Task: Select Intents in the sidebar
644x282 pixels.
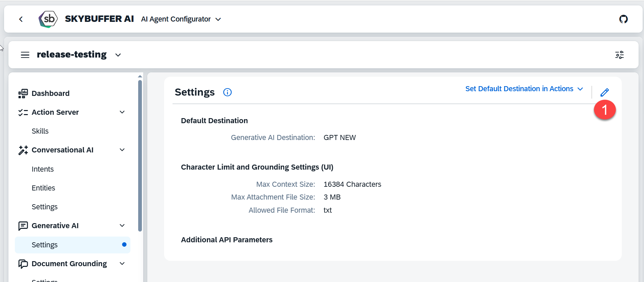Action: 42,169
